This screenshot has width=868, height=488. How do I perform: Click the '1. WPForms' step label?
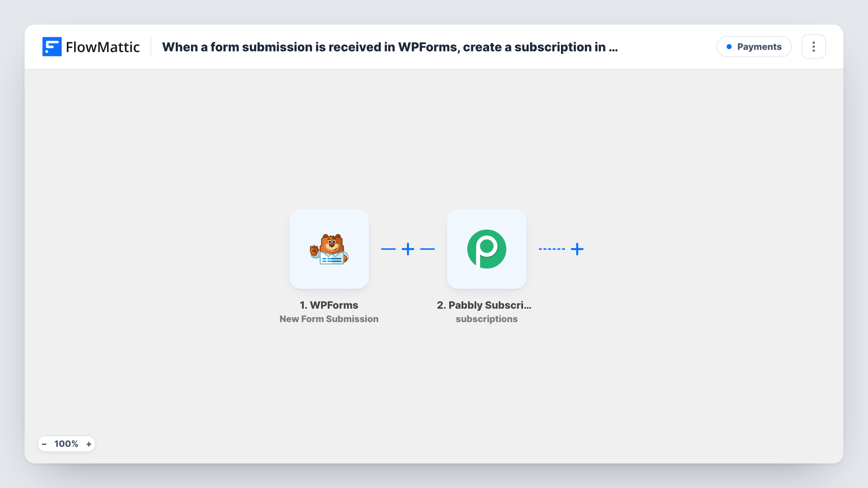(x=329, y=305)
